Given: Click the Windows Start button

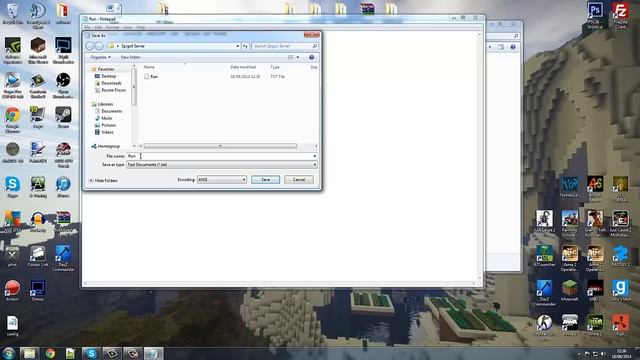Looking at the screenshot, I should (9, 353).
